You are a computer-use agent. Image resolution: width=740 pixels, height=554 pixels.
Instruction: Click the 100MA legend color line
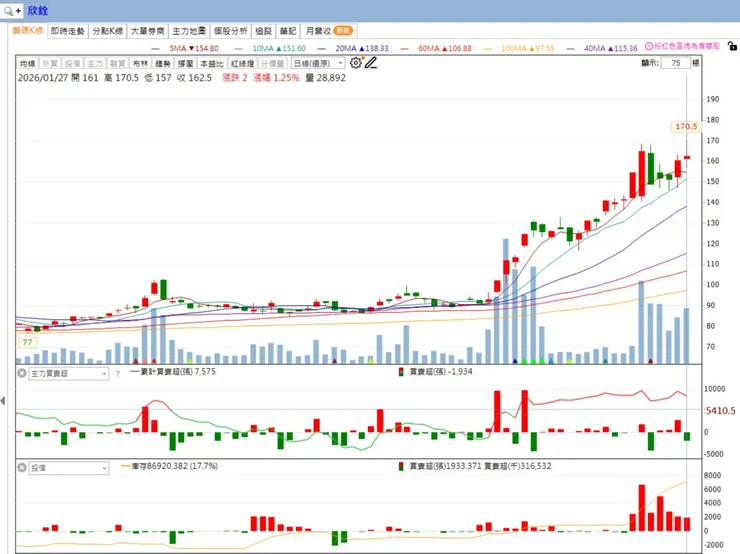(487, 49)
